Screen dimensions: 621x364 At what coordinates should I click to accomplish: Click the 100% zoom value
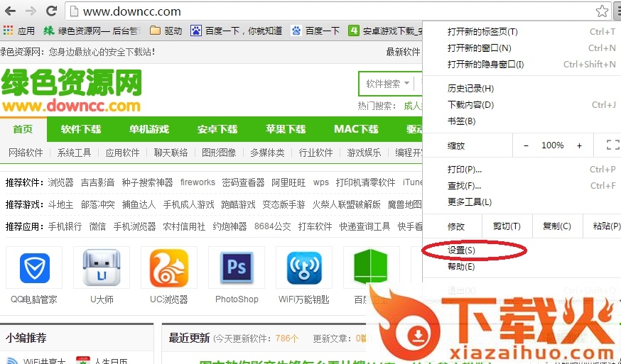(x=553, y=145)
